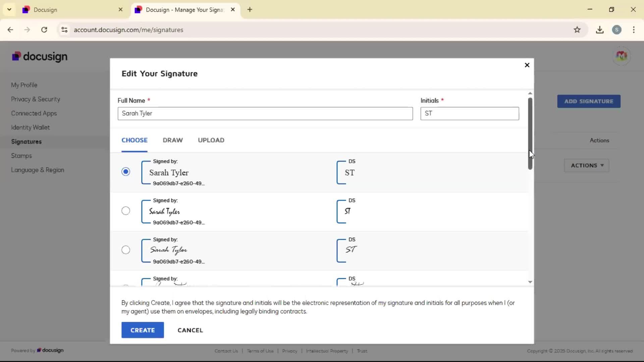Click the Initials input field
Image resolution: width=644 pixels, height=362 pixels.
pos(470,114)
